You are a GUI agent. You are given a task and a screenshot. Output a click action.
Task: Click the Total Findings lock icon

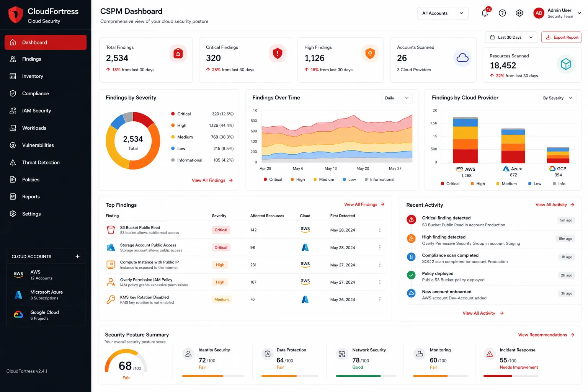point(178,54)
